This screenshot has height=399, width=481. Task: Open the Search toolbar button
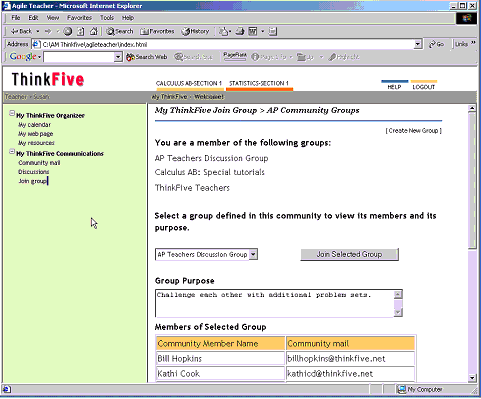point(120,31)
